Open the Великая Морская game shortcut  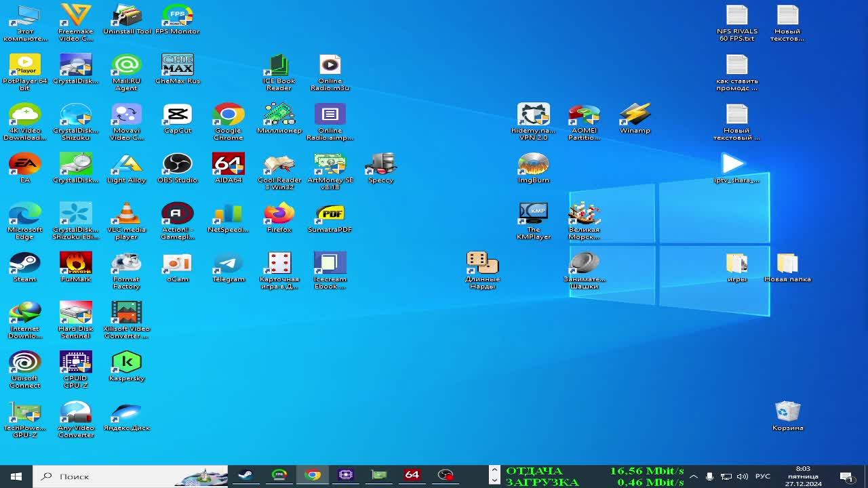pos(585,221)
